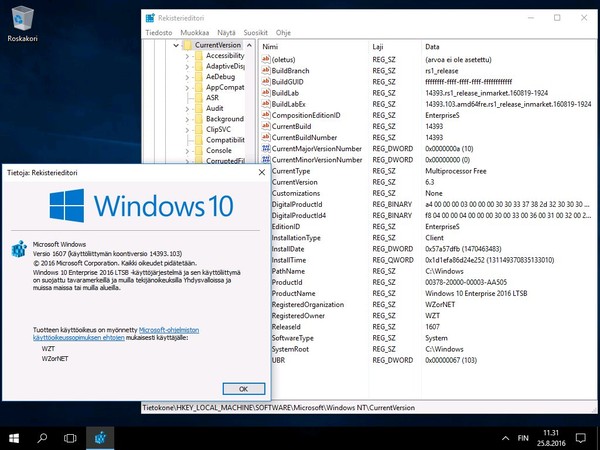Click the CurrentBuildNumber value icon

pyautogui.click(x=266, y=137)
